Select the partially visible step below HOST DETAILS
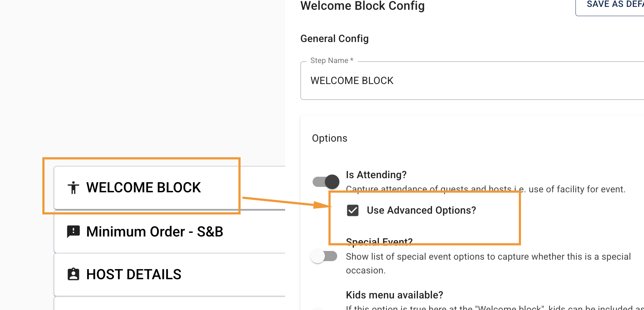The width and height of the screenshot is (644, 310). click(170, 303)
